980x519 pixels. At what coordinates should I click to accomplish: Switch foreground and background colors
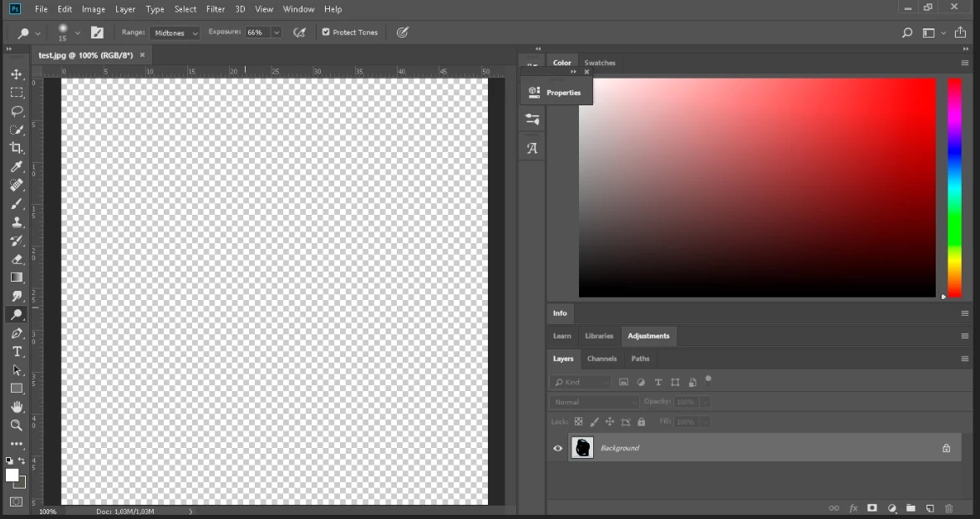[22, 460]
